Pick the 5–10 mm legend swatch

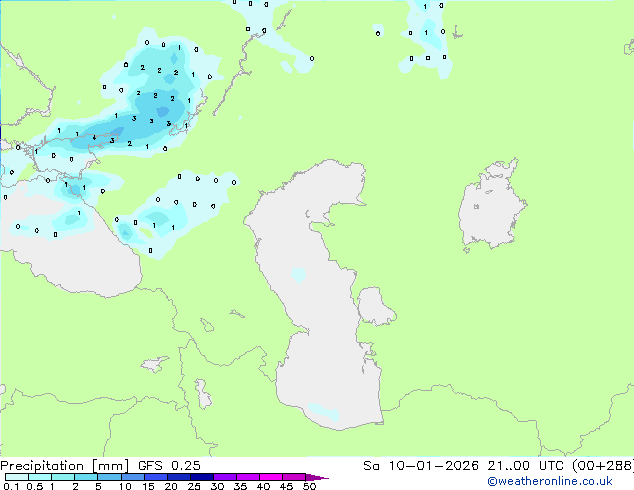pos(110,477)
